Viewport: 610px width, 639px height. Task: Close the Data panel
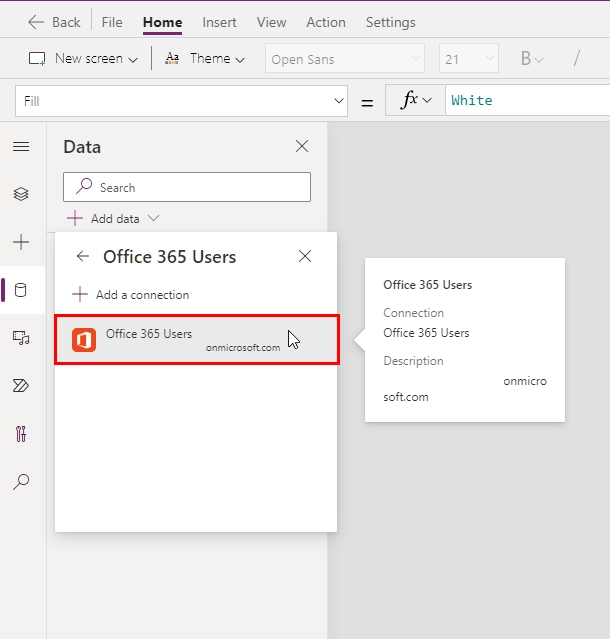coord(302,146)
